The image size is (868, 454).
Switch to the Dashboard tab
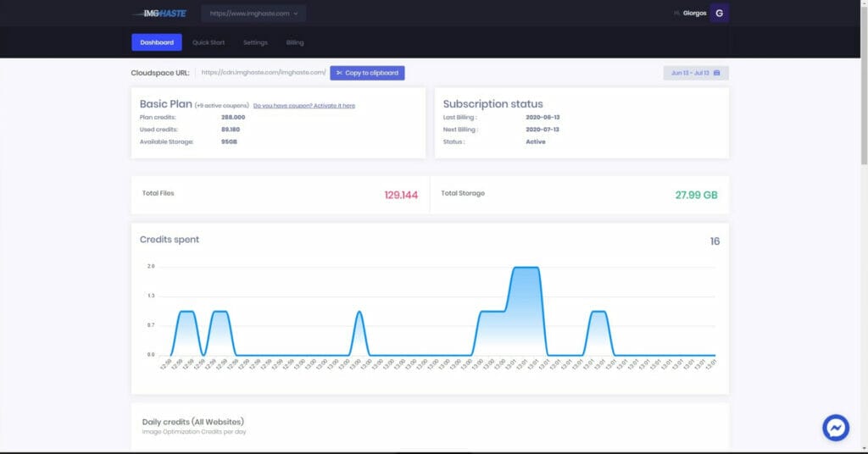157,42
